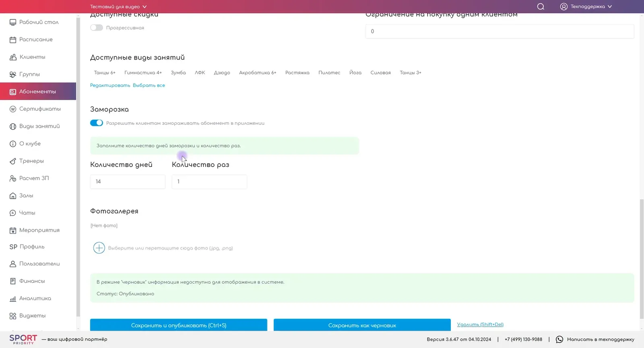Expand the Тестовый для видео club dropdown
The height and width of the screenshot is (348, 644).
118,6
